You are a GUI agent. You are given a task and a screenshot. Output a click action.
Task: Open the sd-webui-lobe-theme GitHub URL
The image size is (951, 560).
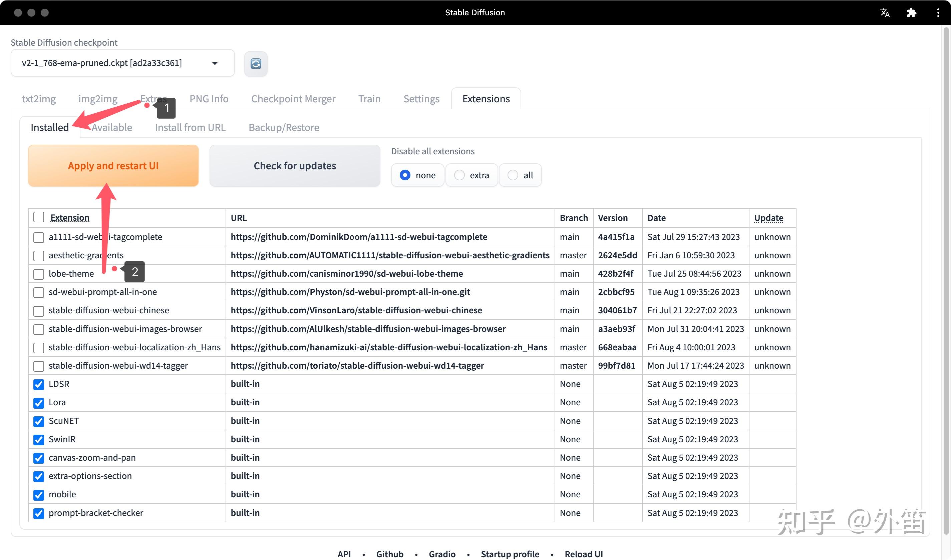point(346,274)
